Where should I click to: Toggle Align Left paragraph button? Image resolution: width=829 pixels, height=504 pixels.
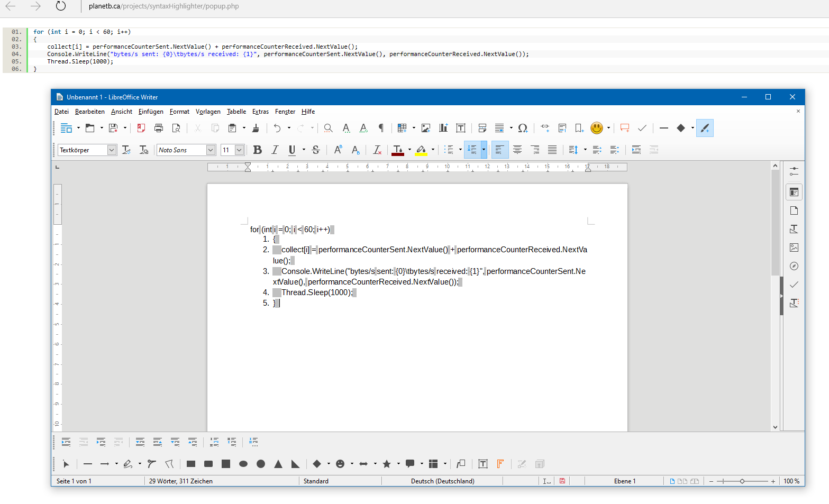coord(499,150)
